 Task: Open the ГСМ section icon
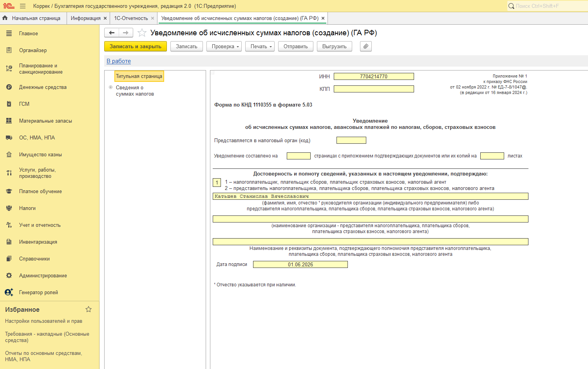click(x=9, y=104)
